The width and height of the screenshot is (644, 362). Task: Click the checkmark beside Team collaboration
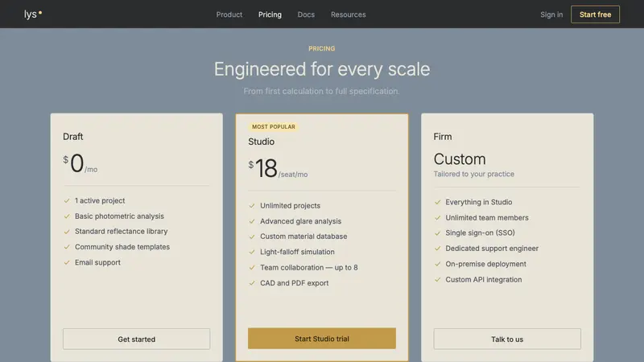[252, 268]
